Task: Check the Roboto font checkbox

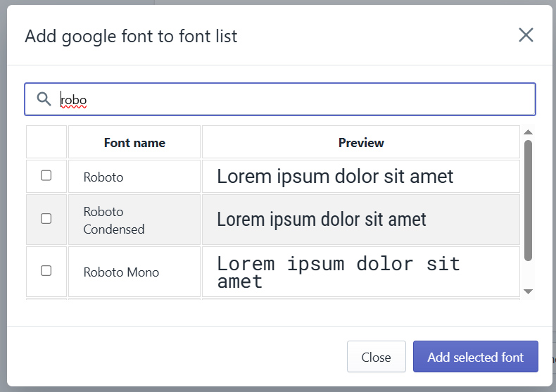Action: (46, 175)
